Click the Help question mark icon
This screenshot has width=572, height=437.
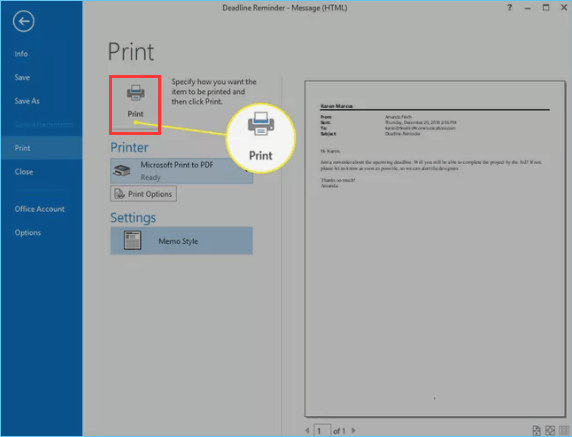coord(510,8)
